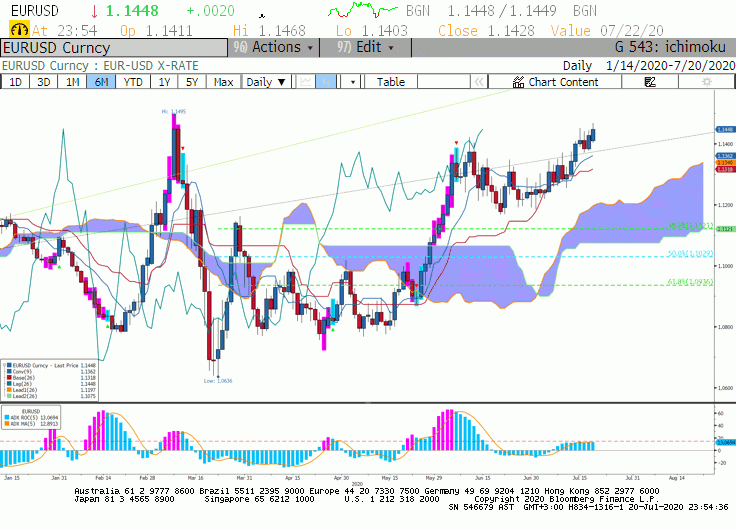Click the EURUSD Last Price blue legend swatch
The height and width of the screenshot is (530, 736).
(10, 365)
